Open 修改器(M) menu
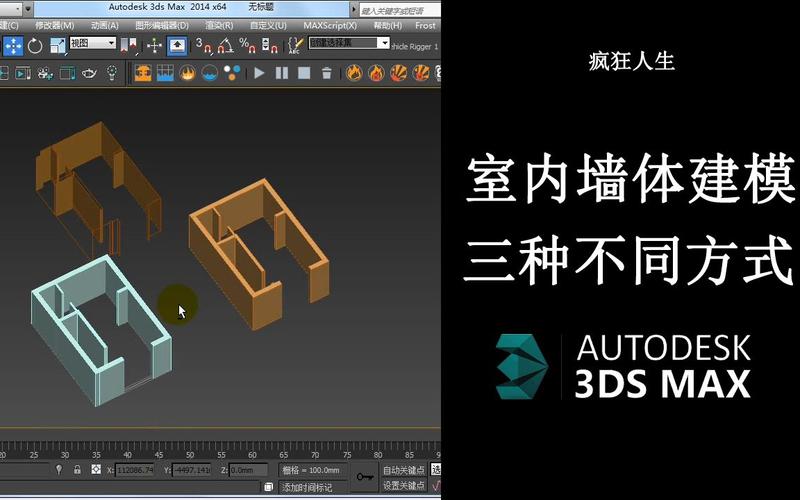Screen dimensions: 800x500 click(54, 25)
